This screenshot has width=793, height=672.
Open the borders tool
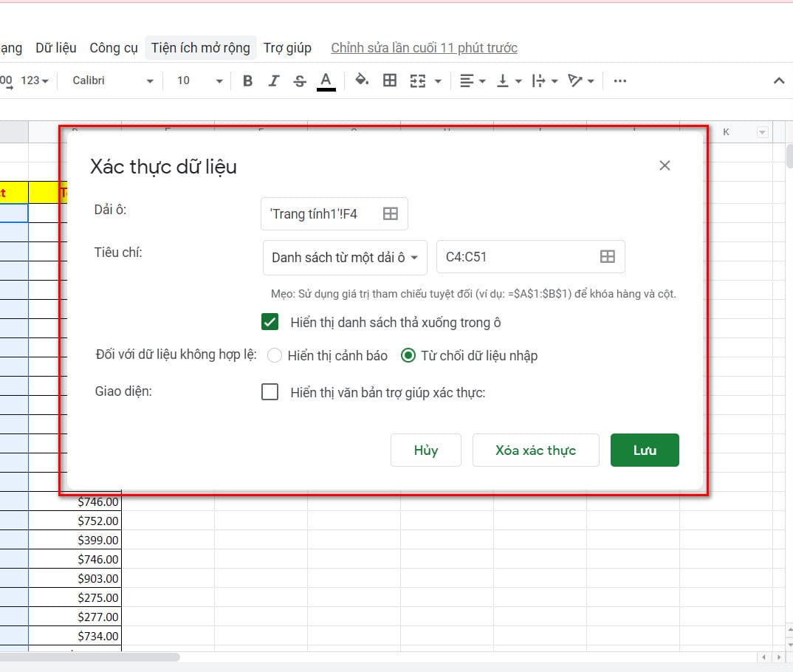(390, 80)
